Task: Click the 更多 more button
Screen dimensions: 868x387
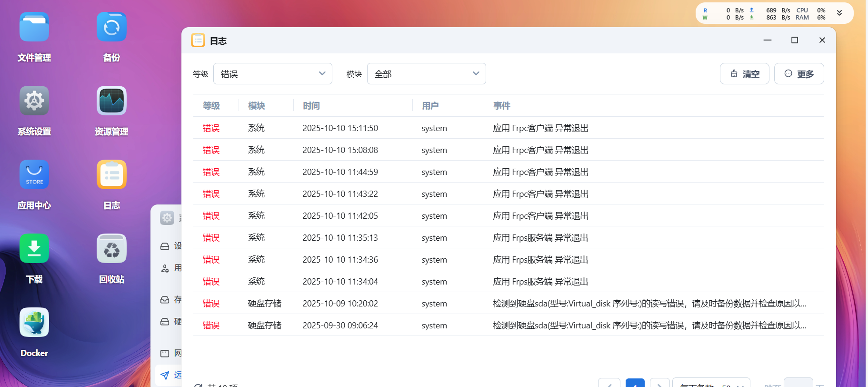Action: (798, 74)
